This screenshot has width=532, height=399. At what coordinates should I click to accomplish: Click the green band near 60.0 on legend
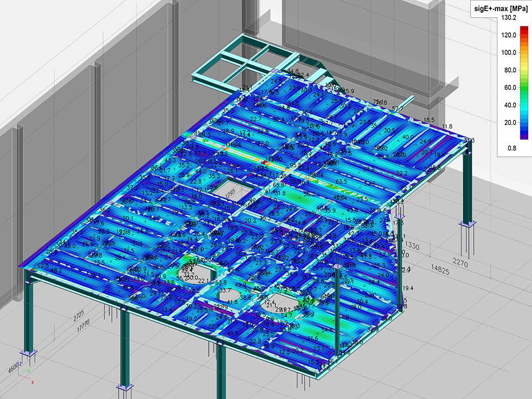pyautogui.click(x=509, y=86)
